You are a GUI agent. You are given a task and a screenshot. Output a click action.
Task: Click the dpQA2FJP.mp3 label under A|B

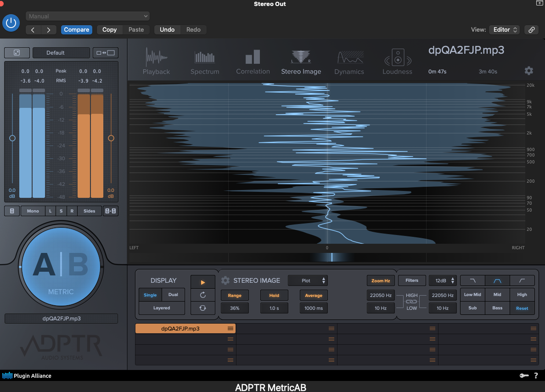coord(61,318)
